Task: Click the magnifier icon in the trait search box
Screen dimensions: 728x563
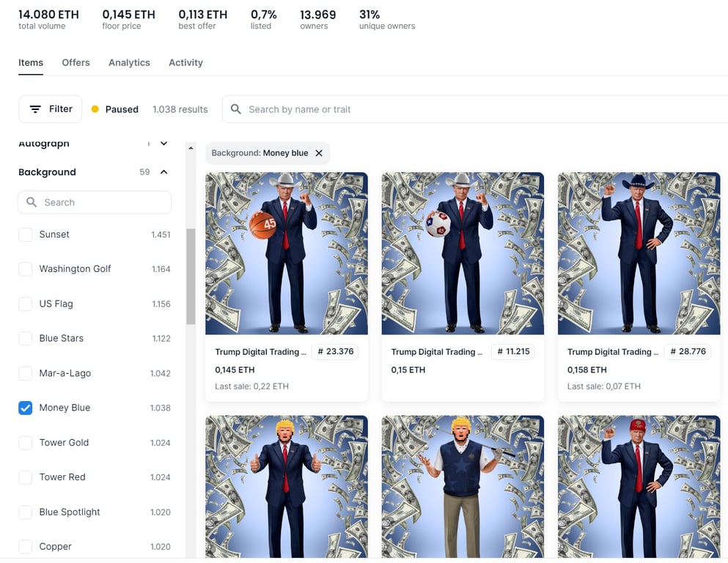Action: (x=31, y=202)
